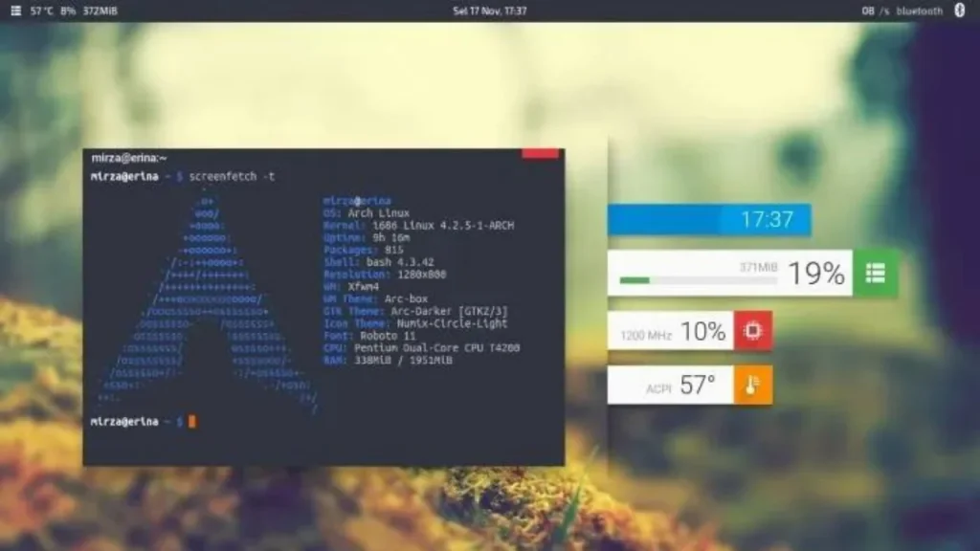Close the terminal with the red button
Viewport: 980px width, 551px height.
(540, 153)
